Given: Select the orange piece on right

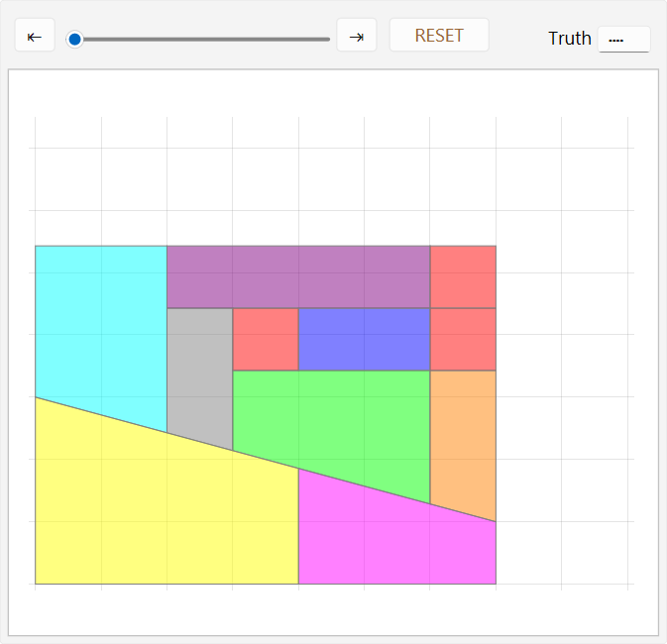Looking at the screenshot, I should click(x=462, y=436).
